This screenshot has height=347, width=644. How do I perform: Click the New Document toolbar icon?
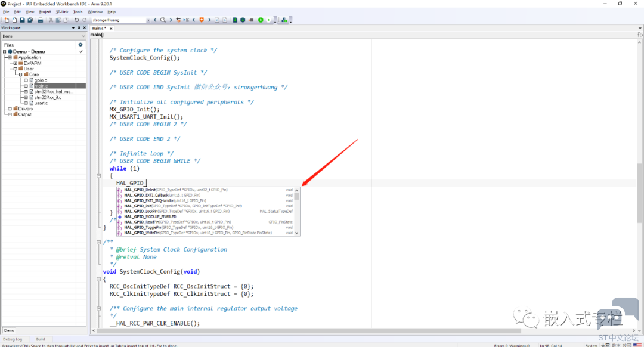click(x=7, y=20)
